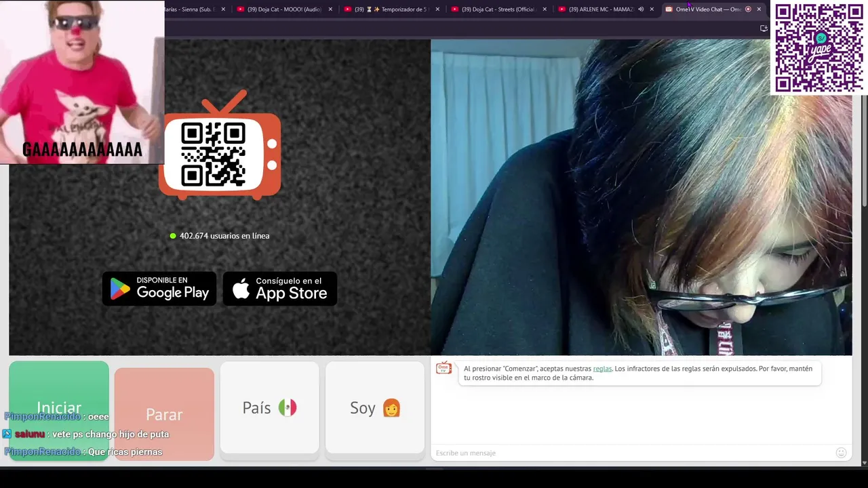
Task: Close the ARLENE MC tab
Action: click(x=652, y=9)
